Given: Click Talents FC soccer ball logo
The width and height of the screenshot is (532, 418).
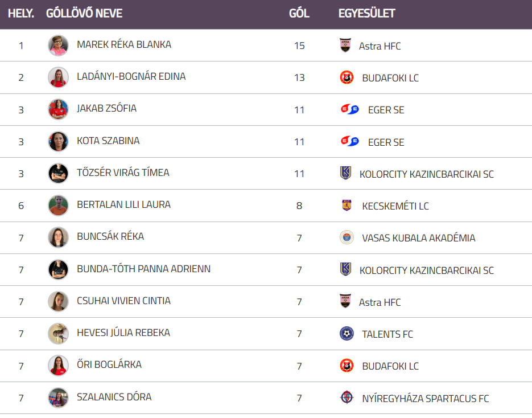Looking at the screenshot, I should [x=347, y=334].
